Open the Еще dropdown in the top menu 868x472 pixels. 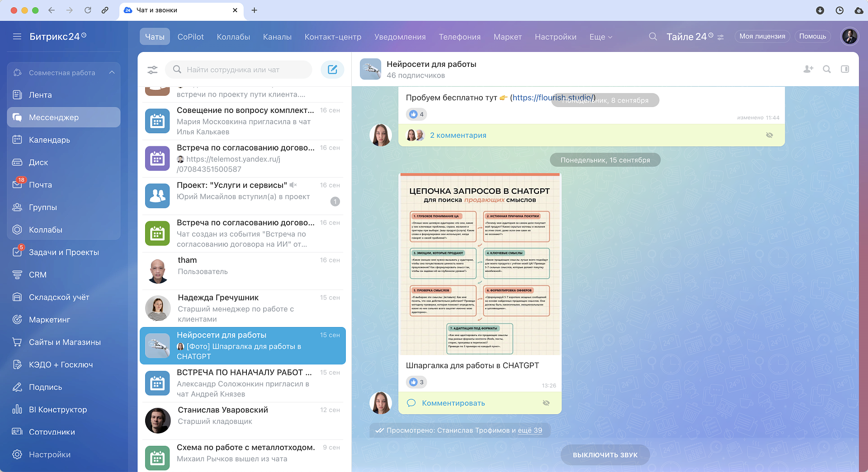coord(601,37)
